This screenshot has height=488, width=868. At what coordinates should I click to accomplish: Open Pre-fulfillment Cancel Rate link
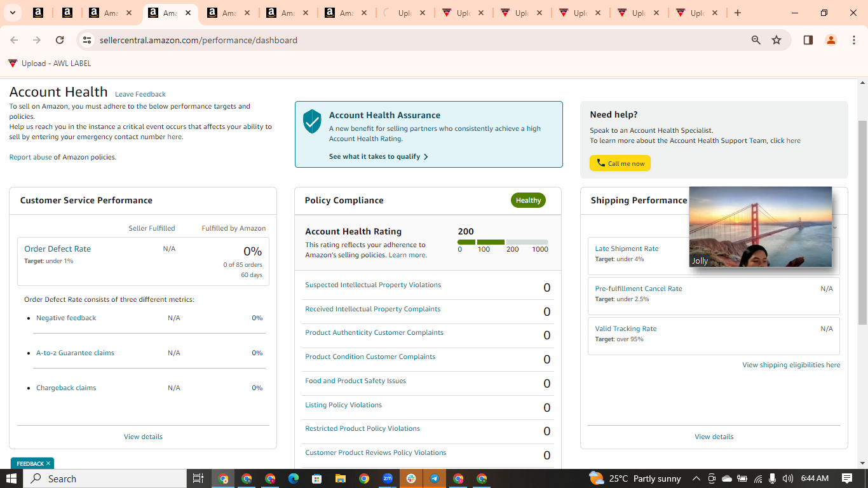click(x=639, y=288)
